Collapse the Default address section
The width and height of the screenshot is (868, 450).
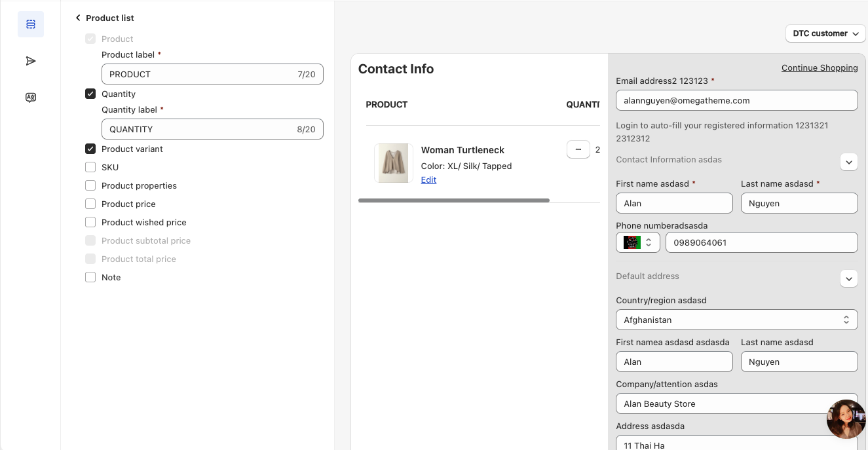[848, 278]
